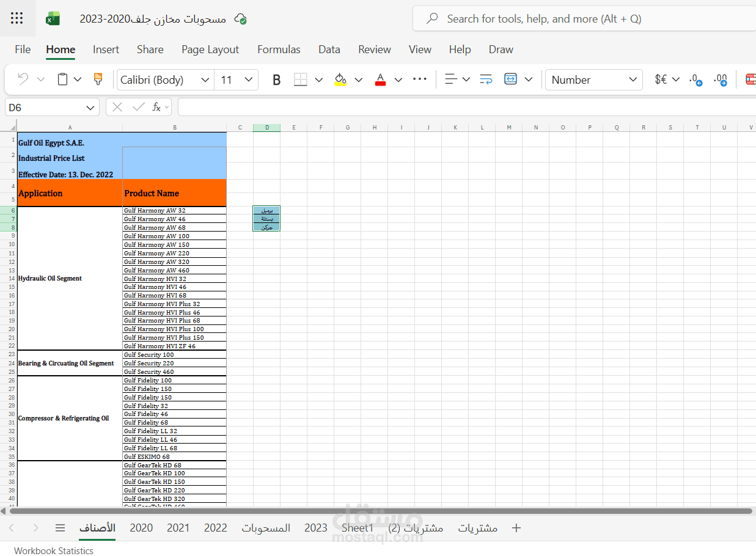Viewport: 756px width, 556px height.
Task: Click the Borders icon
Action: pyautogui.click(x=300, y=79)
